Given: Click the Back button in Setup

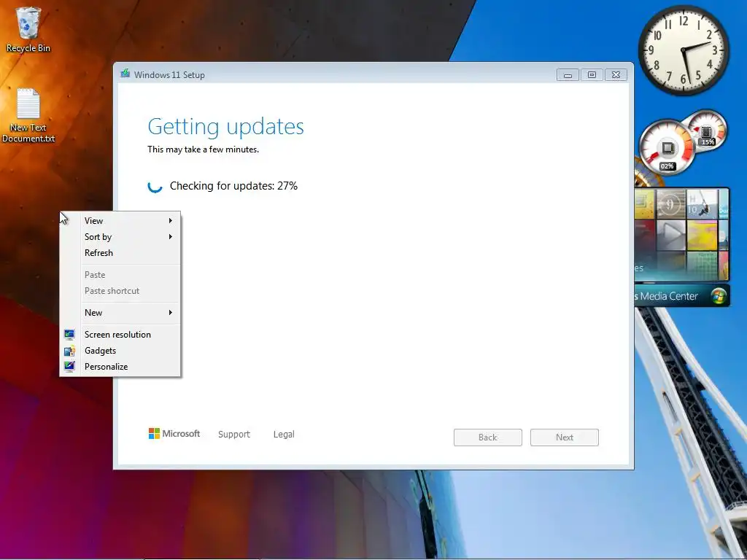Looking at the screenshot, I should coord(488,437).
